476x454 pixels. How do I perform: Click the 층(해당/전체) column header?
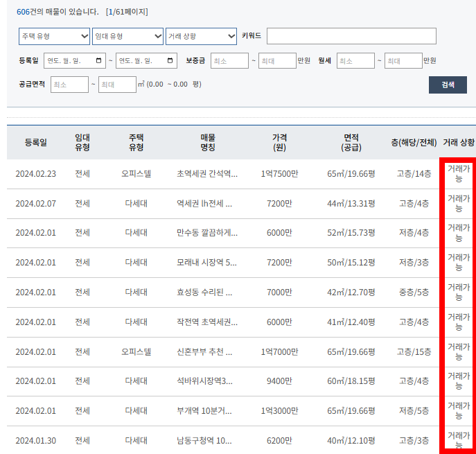pos(414,142)
